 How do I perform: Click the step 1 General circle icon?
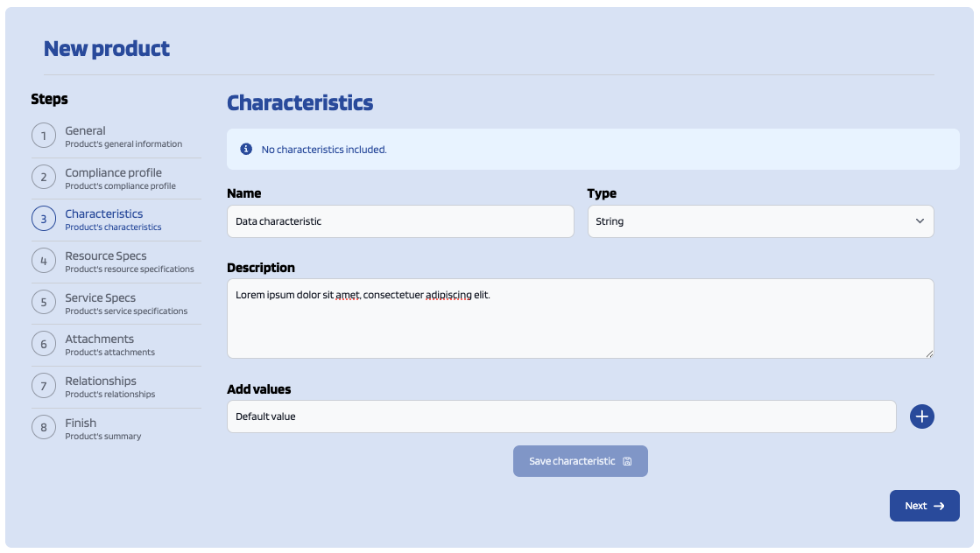pos(44,136)
